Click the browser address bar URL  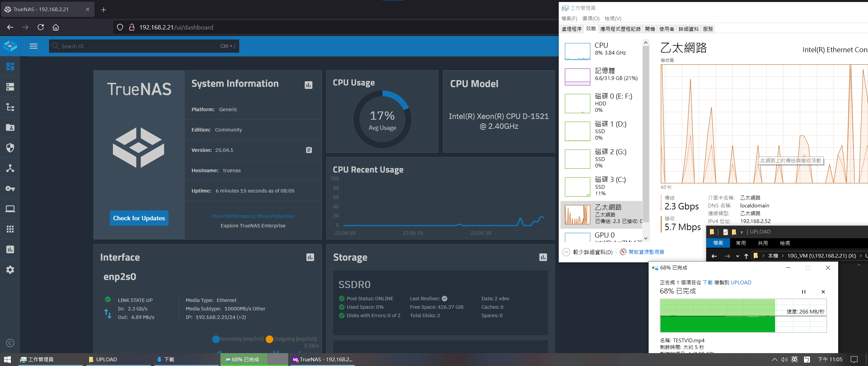click(x=176, y=27)
